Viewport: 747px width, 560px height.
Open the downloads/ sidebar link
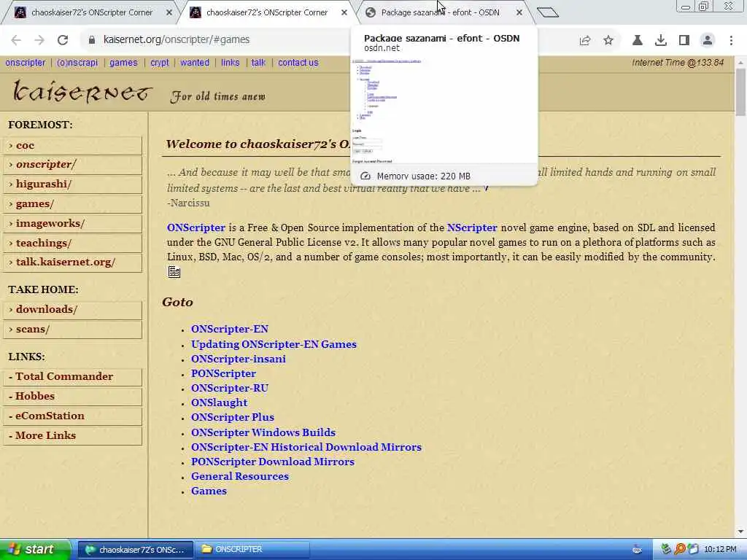click(x=72, y=309)
